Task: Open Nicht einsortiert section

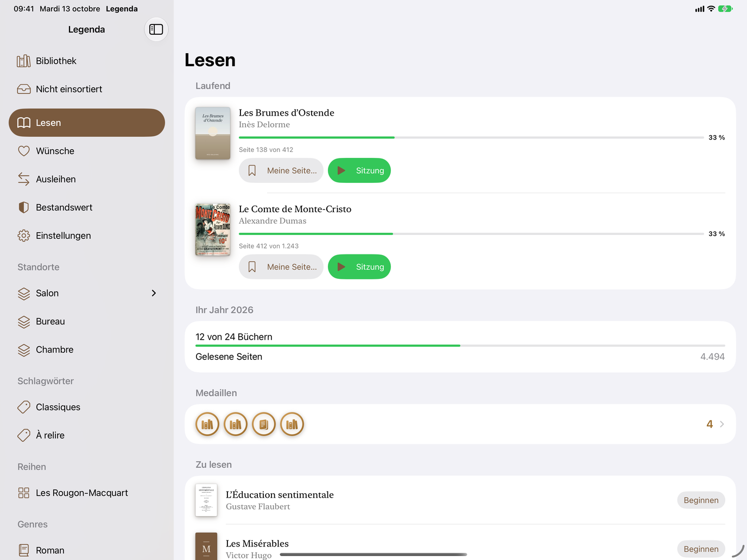Action: tap(87, 89)
